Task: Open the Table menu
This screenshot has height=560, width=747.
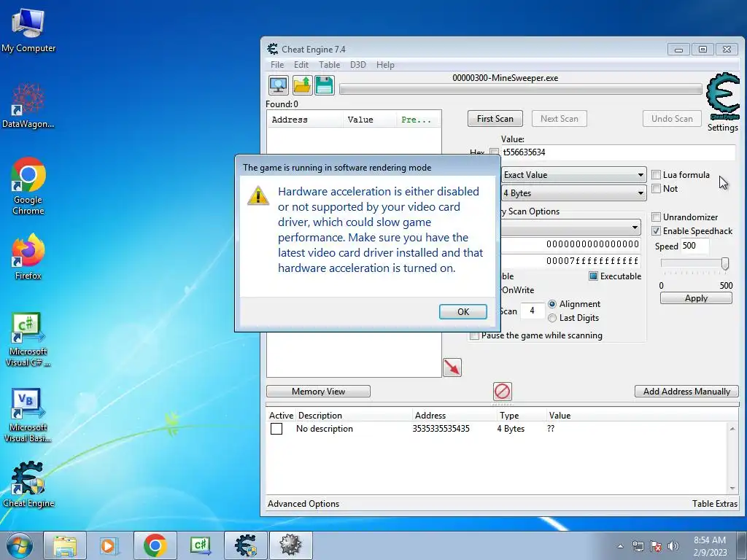Action: click(329, 65)
